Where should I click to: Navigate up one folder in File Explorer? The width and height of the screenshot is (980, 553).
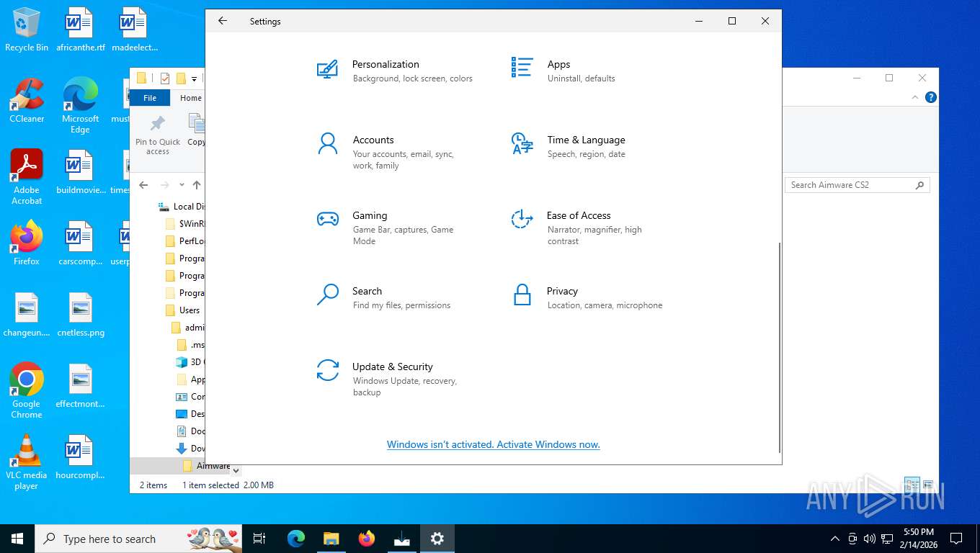197,185
